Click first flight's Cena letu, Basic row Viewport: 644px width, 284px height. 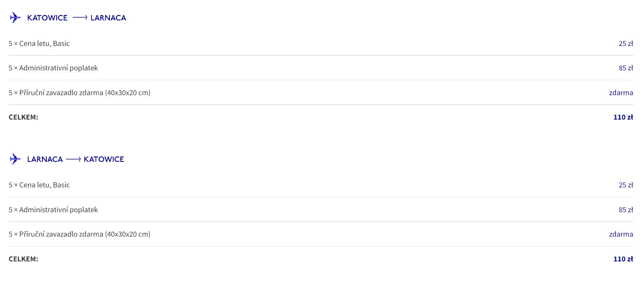pyautogui.click(x=321, y=43)
